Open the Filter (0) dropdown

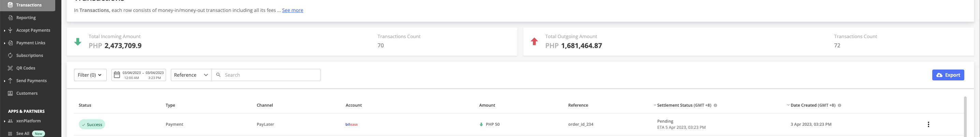pos(90,75)
